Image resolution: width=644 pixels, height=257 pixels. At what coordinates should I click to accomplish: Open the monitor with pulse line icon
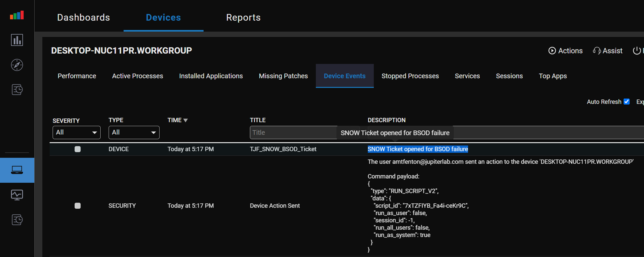17,195
